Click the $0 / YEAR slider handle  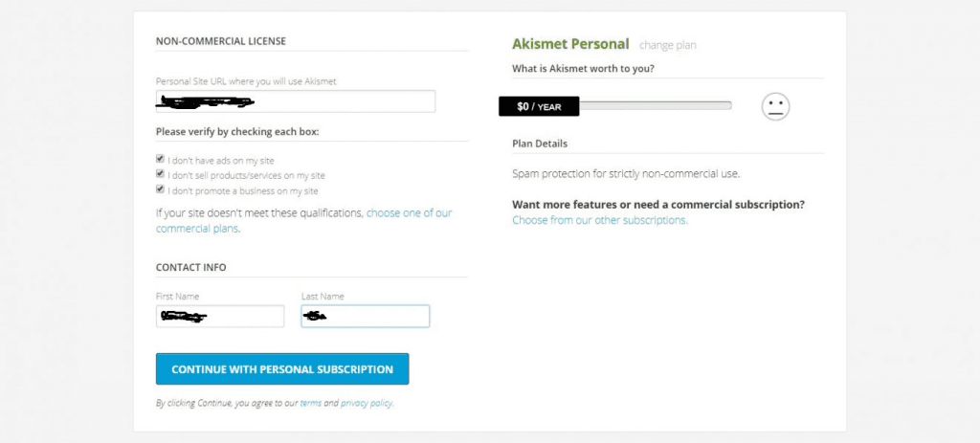(x=539, y=106)
